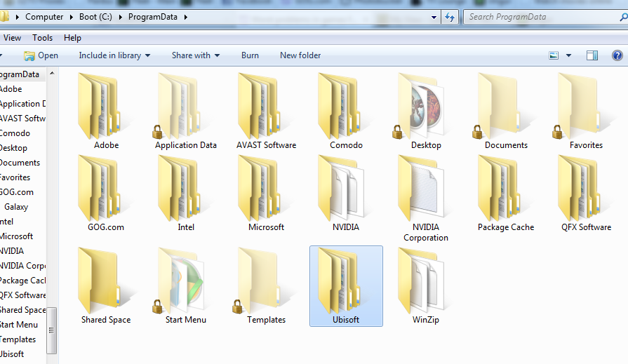
Task: Expand the arrow after Boot (C:) breadcrumb
Action: point(120,18)
